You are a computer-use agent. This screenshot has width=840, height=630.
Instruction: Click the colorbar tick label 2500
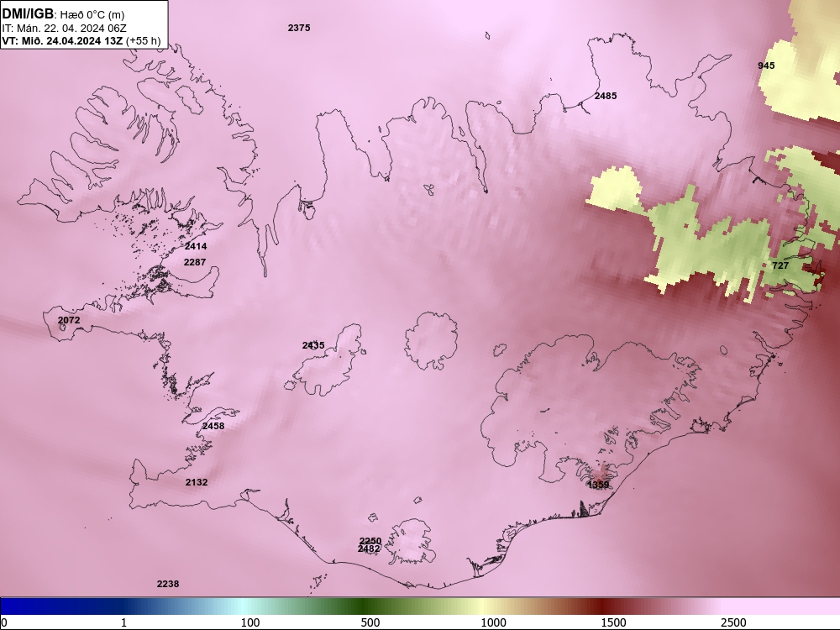coord(733,622)
